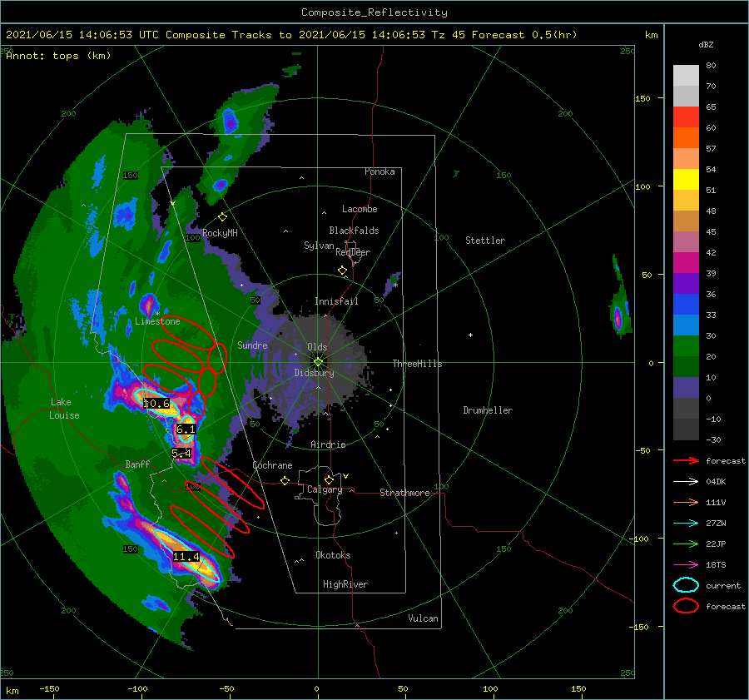Screen dimensions: 749x700
Task: Select the bright yellow swatch on dBZ scale
Action: tap(686, 179)
